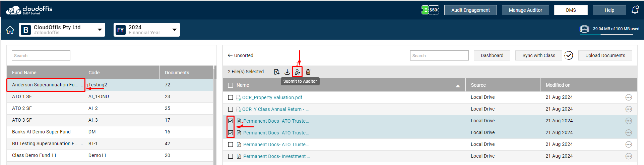Sort funds by Fund Name column
The height and width of the screenshot is (165, 644).
click(45, 72)
